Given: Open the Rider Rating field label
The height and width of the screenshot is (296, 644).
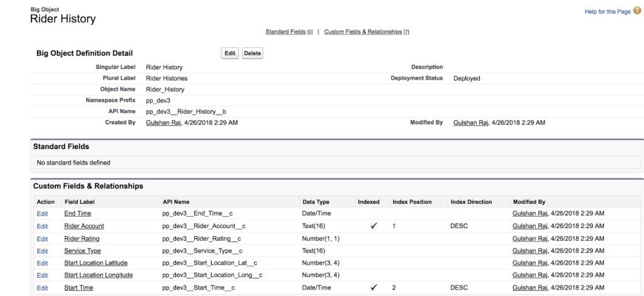Looking at the screenshot, I should pos(82,239).
